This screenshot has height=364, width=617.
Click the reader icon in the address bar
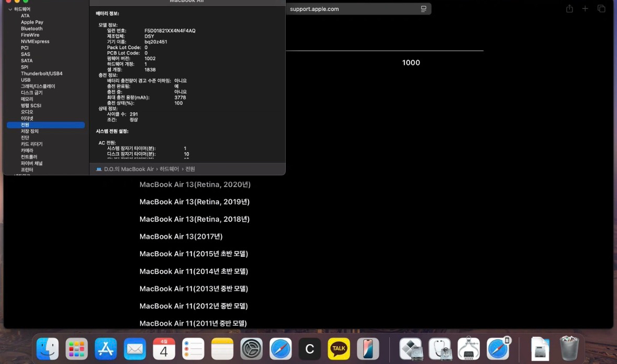[423, 9]
